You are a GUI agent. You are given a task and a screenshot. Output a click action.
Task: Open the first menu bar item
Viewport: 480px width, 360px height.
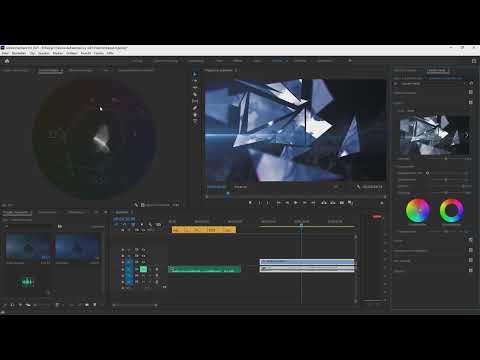point(5,53)
